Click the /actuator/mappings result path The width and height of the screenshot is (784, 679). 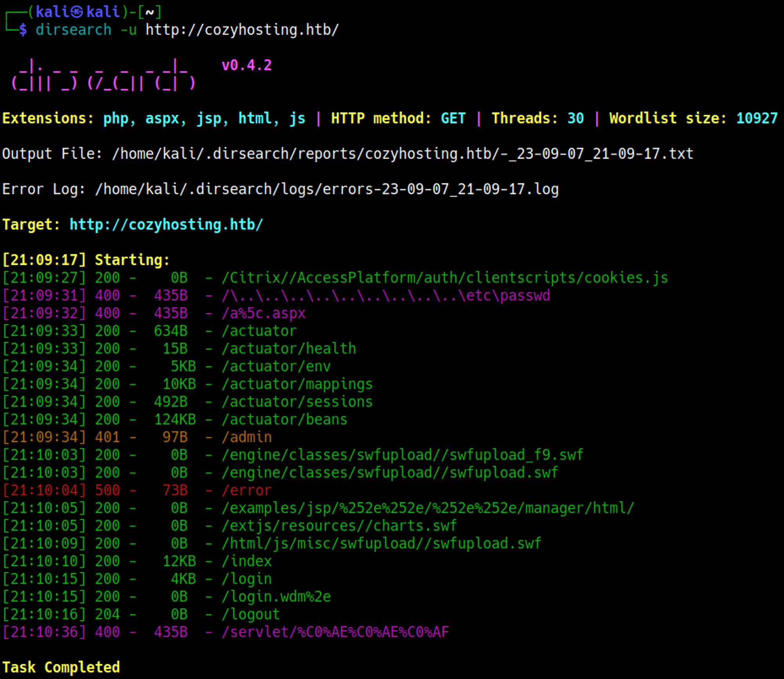(x=297, y=384)
